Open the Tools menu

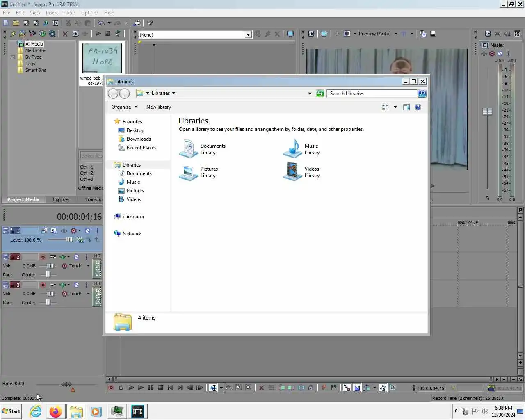[69, 13]
